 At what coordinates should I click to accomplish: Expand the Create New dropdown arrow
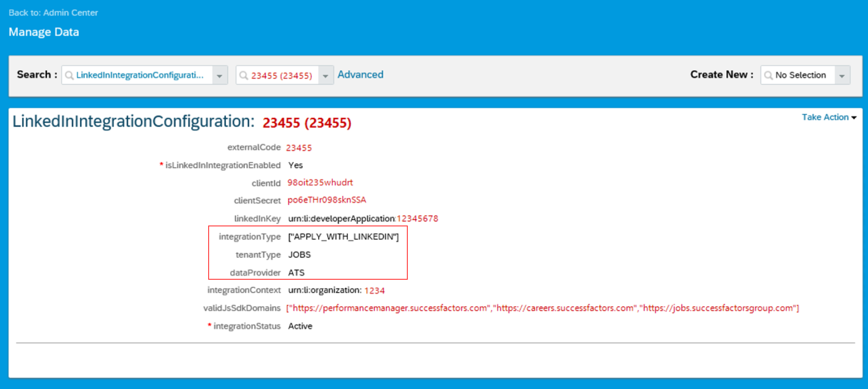pos(842,75)
